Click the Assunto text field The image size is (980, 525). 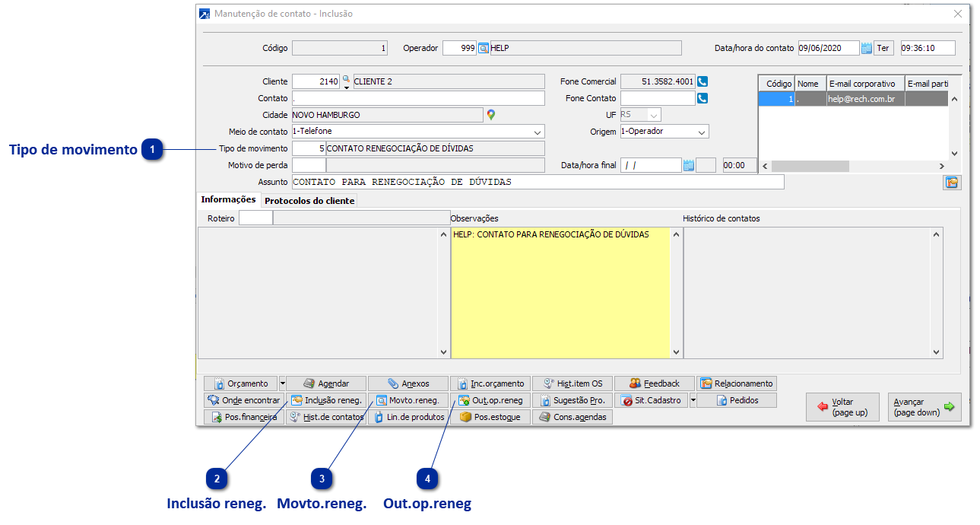538,182
